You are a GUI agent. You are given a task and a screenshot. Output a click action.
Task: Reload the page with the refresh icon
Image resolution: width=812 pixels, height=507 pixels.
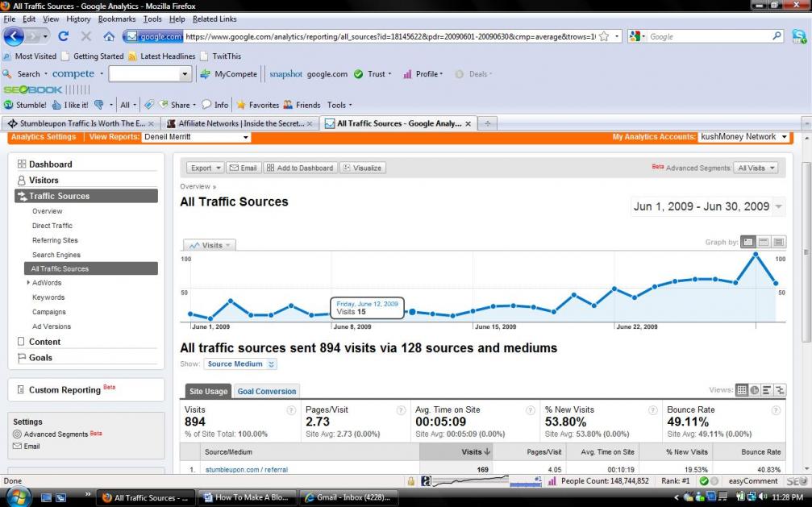(63, 36)
